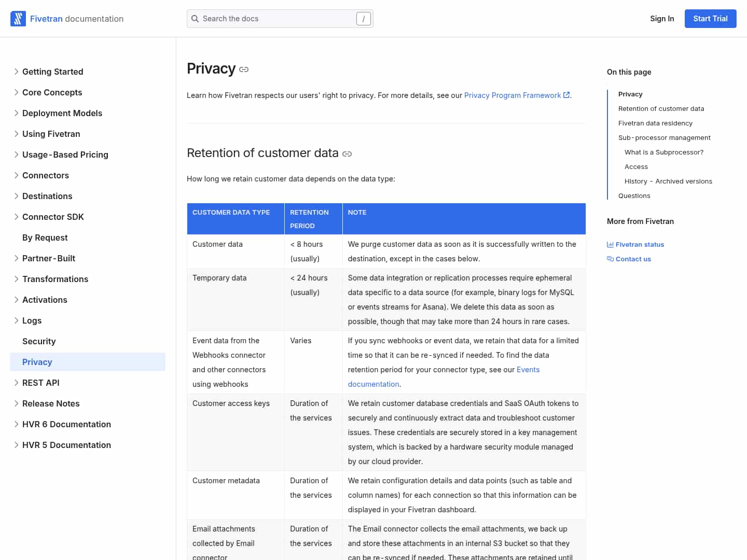
Task: Expand the REST API section chevron
Action: pos(16,383)
